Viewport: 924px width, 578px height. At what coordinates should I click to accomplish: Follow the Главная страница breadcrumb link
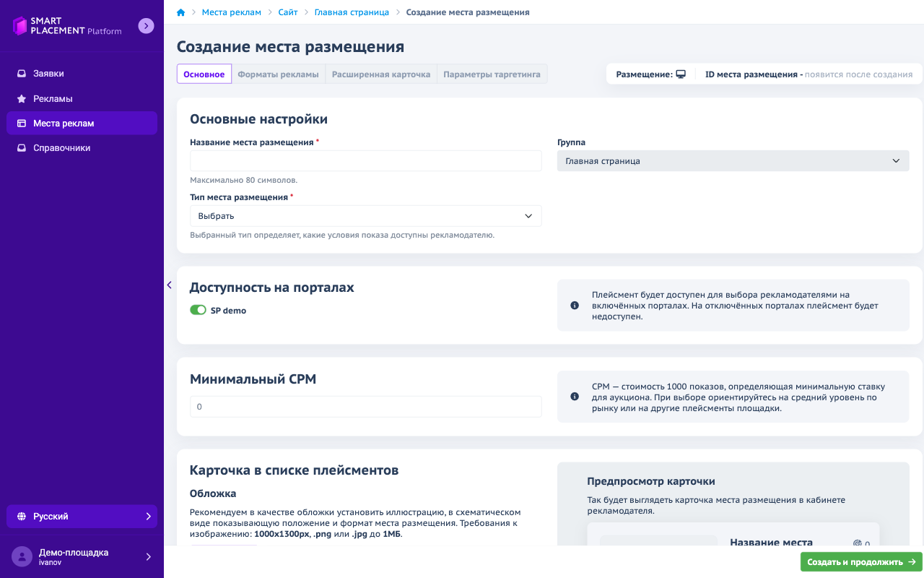pyautogui.click(x=352, y=12)
